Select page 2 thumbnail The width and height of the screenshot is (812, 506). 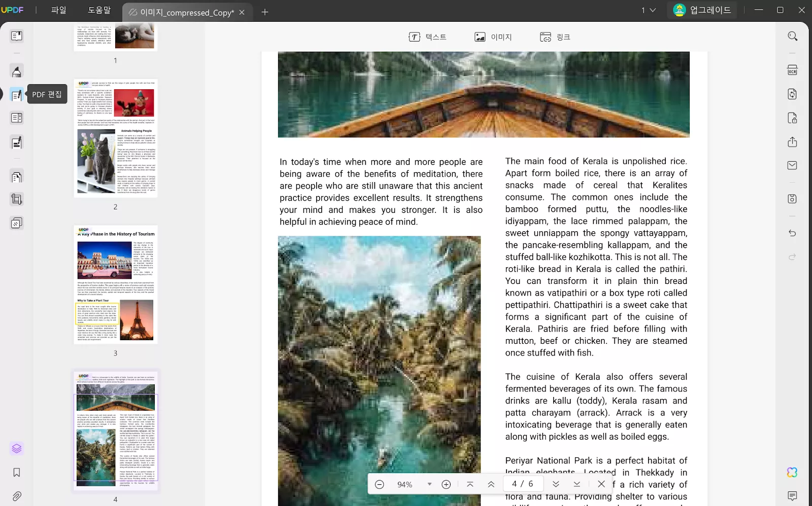[x=116, y=138]
